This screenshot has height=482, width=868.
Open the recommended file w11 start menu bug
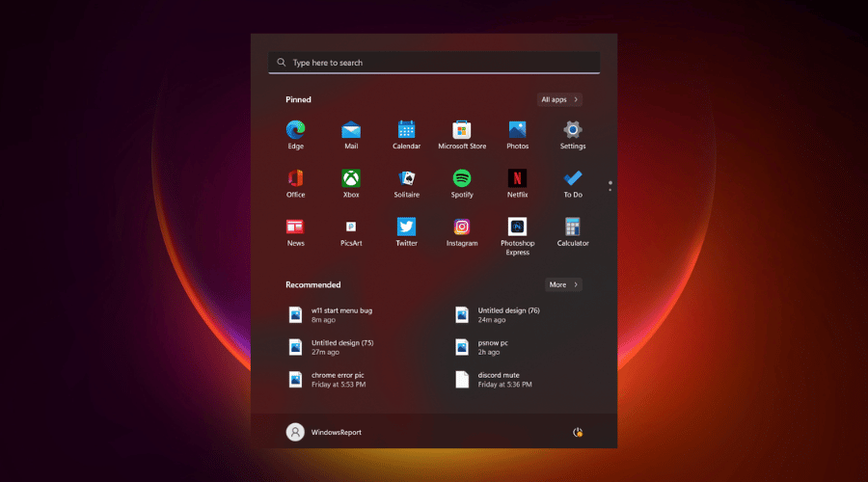(x=331, y=315)
